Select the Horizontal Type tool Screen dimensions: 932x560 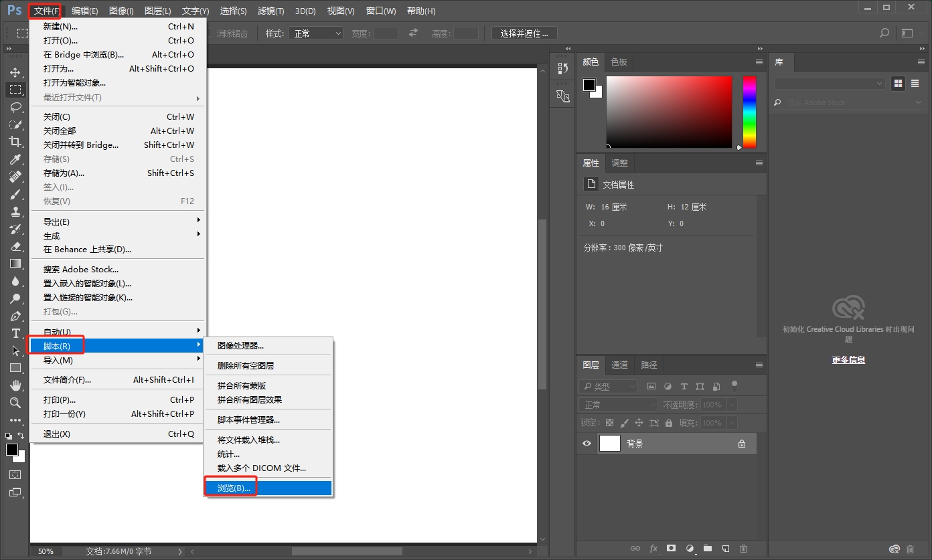pos(15,333)
